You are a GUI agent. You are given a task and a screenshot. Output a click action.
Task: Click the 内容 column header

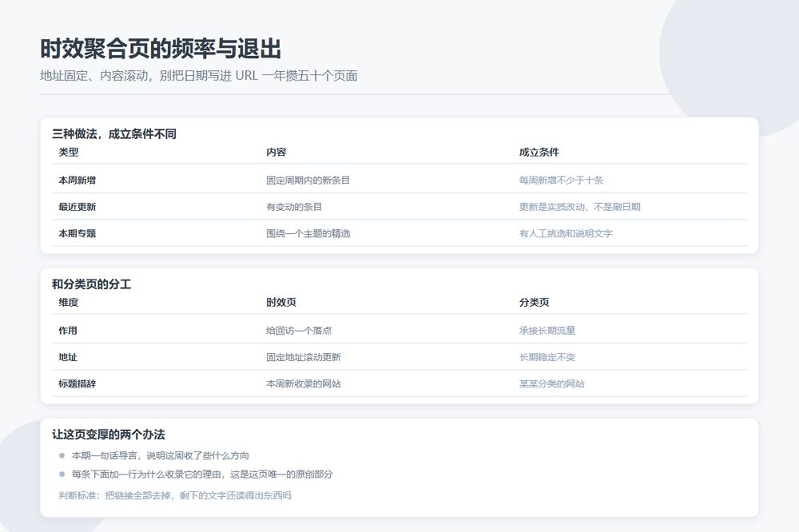coord(276,153)
